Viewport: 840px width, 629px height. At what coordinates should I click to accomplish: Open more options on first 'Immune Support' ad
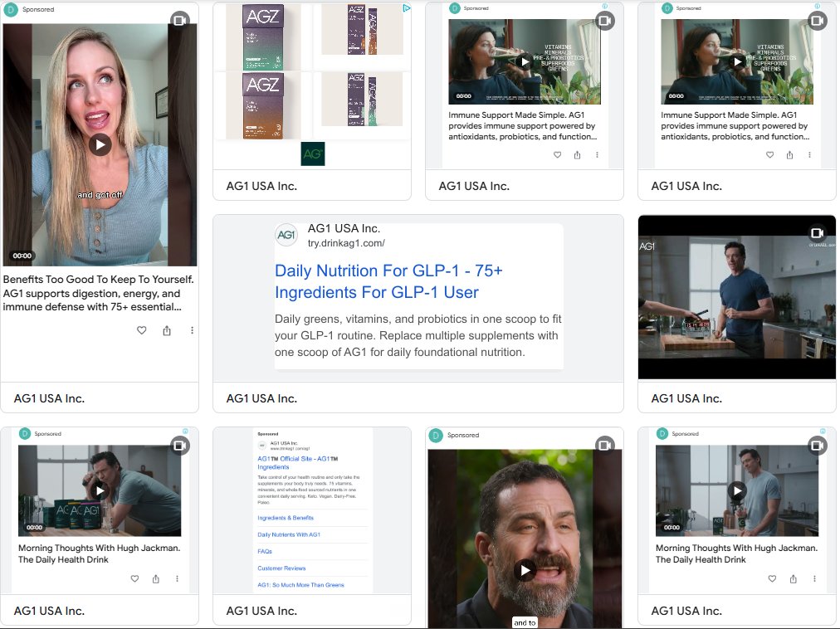tap(597, 155)
